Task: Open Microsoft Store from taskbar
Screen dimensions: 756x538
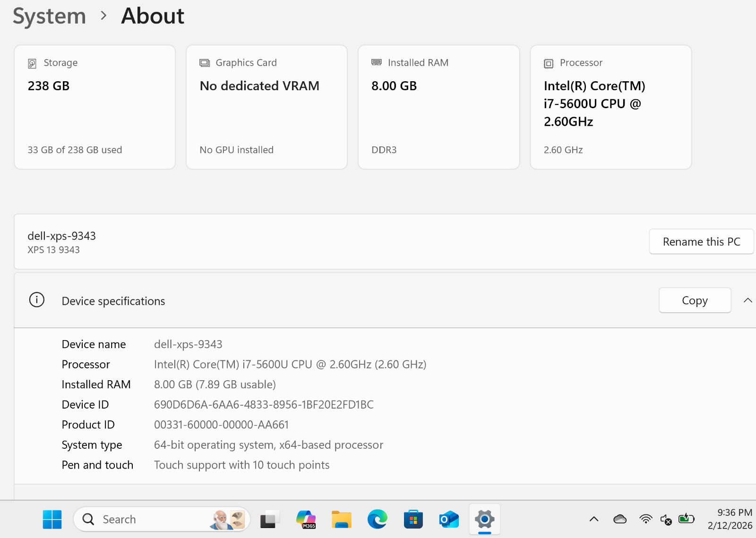Action: pyautogui.click(x=413, y=520)
